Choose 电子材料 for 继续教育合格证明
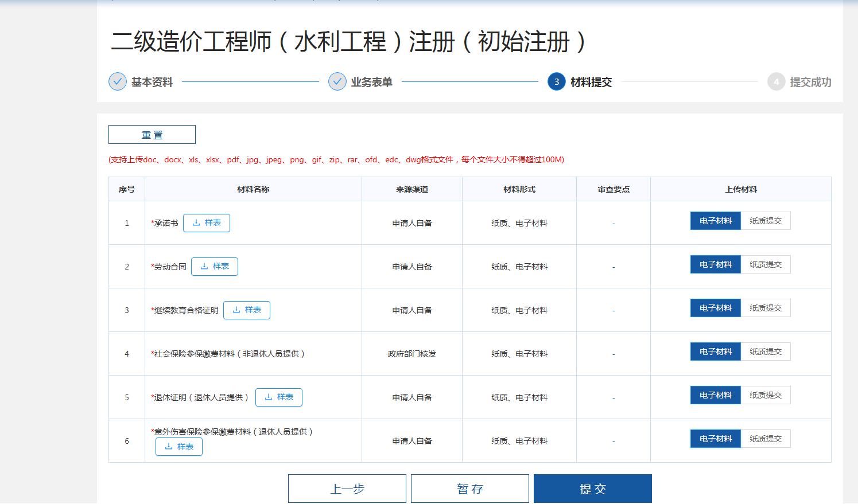This screenshot has height=504, width=858. pyautogui.click(x=716, y=308)
